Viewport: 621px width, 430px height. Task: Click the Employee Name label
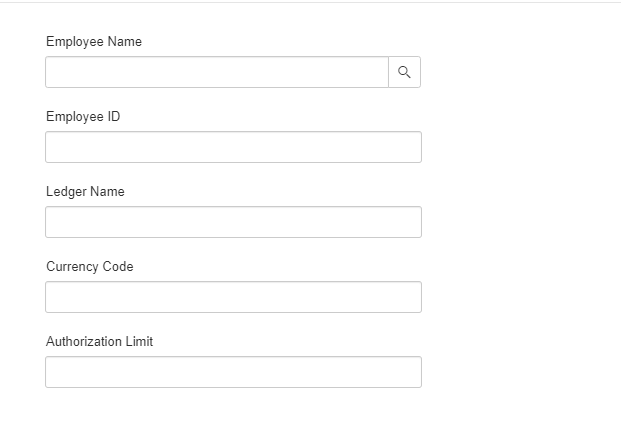(x=94, y=41)
